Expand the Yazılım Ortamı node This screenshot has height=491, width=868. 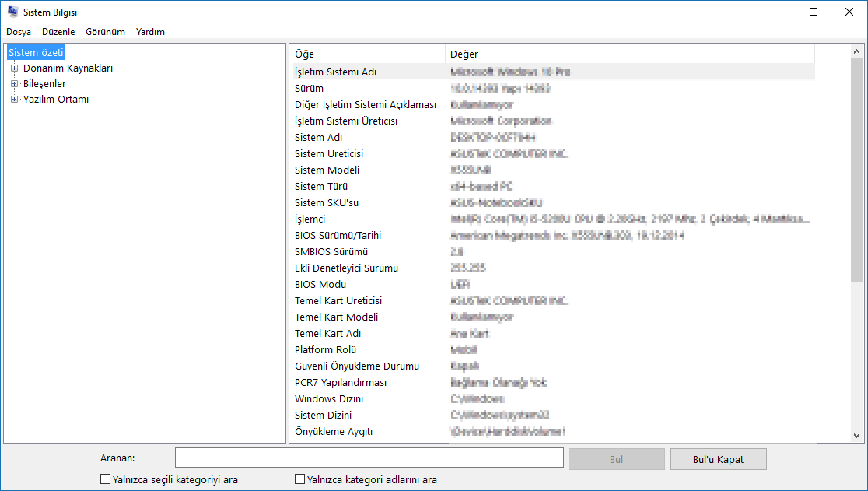(x=15, y=99)
